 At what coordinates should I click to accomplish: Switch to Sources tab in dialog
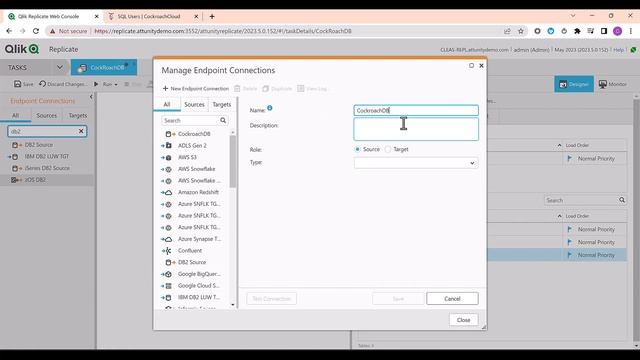pos(194,104)
